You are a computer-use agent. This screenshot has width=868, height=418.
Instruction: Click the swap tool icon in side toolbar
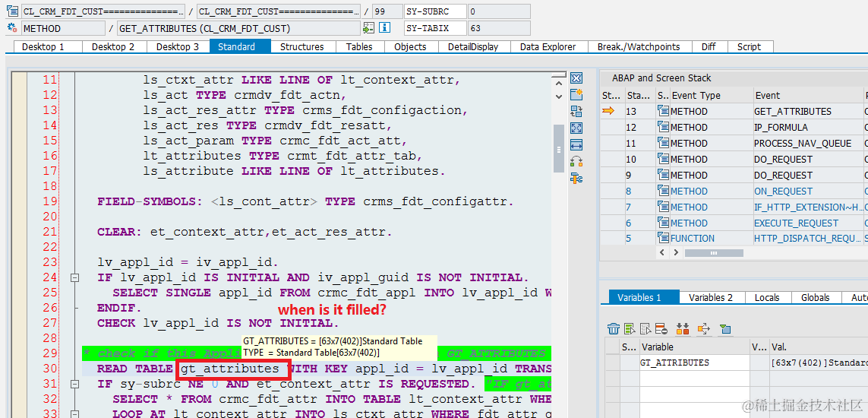(x=576, y=111)
